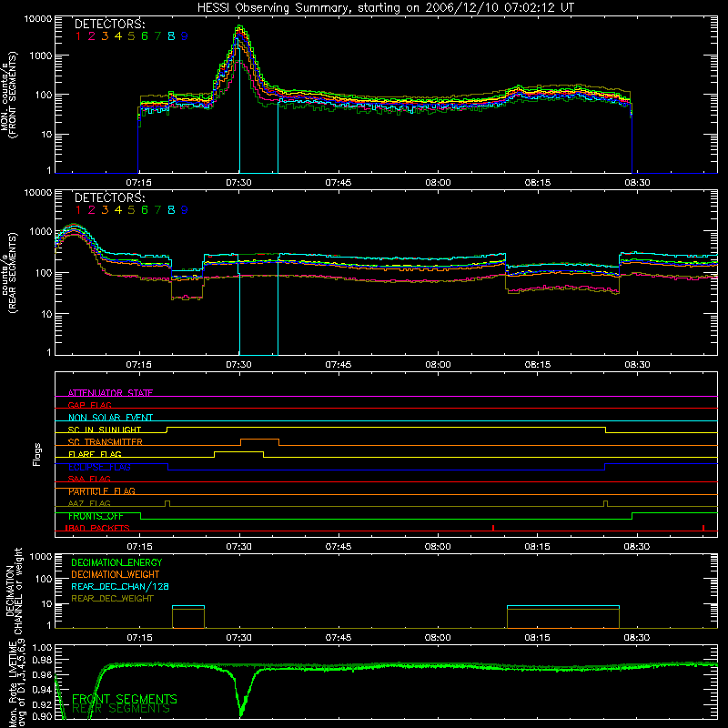
Task: Pick detector 5 in the rear segments legend
Action: (x=131, y=210)
